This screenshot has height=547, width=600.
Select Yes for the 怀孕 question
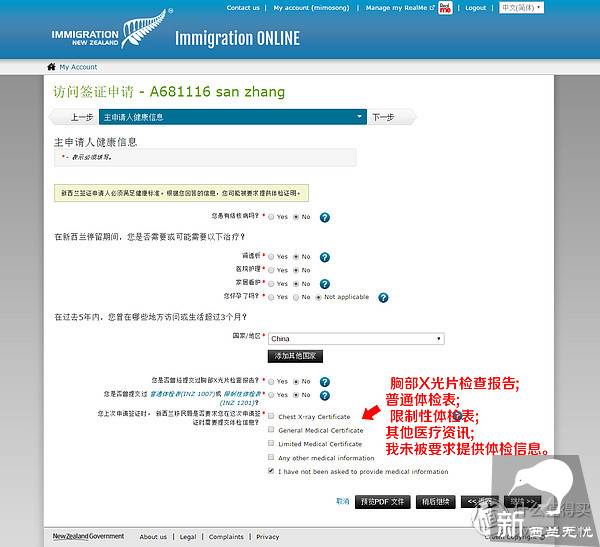pos(271,297)
